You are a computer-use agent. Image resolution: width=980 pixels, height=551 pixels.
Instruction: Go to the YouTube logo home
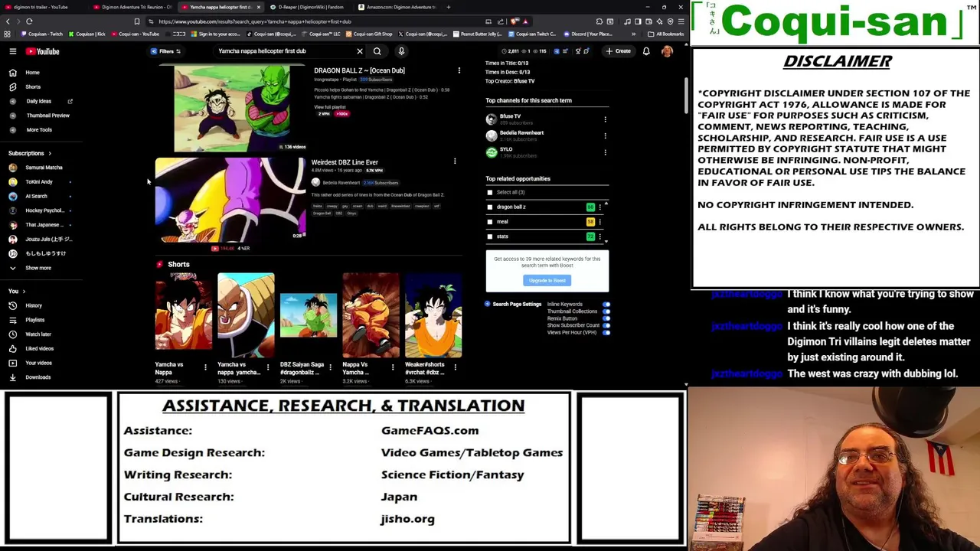[x=42, y=51]
